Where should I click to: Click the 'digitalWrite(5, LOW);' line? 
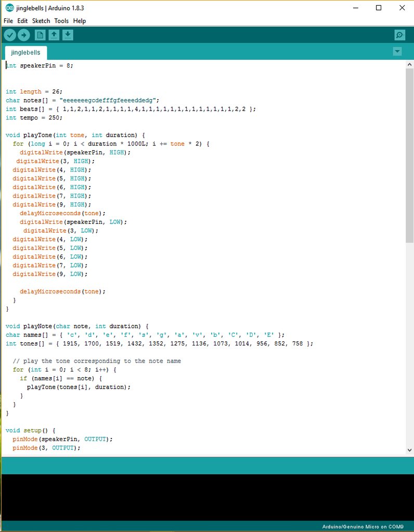[x=50, y=248]
